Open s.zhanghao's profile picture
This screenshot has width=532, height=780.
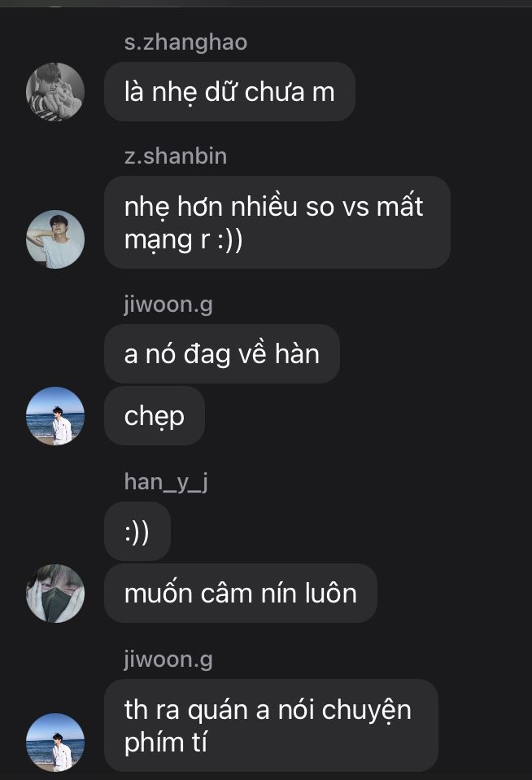pyautogui.click(x=55, y=92)
